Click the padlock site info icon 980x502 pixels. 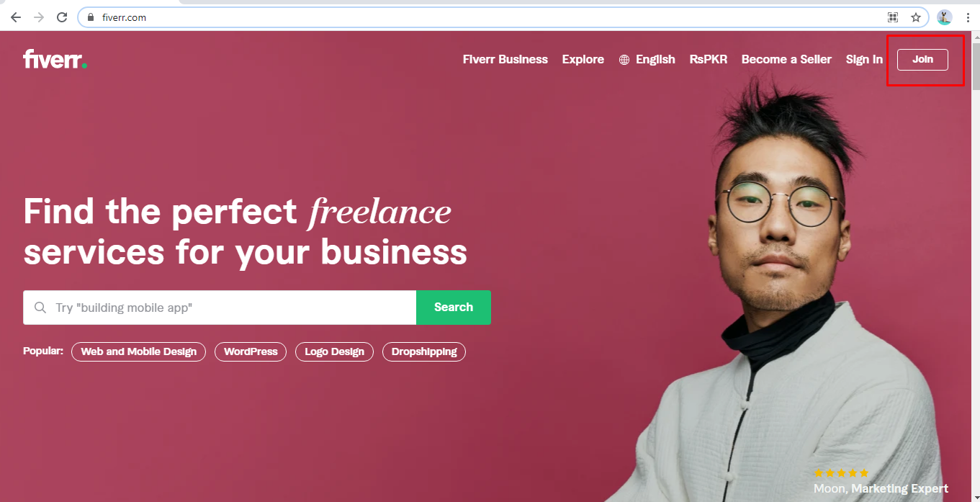91,17
